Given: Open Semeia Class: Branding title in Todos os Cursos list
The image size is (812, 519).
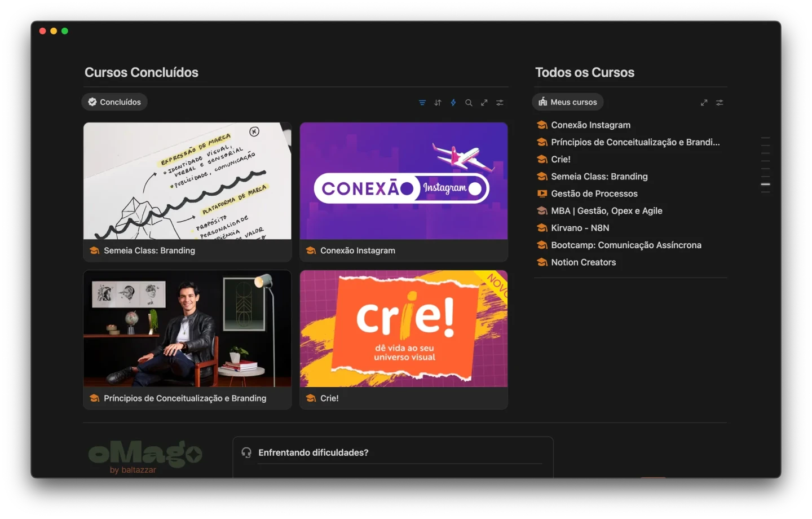Looking at the screenshot, I should pyautogui.click(x=599, y=177).
